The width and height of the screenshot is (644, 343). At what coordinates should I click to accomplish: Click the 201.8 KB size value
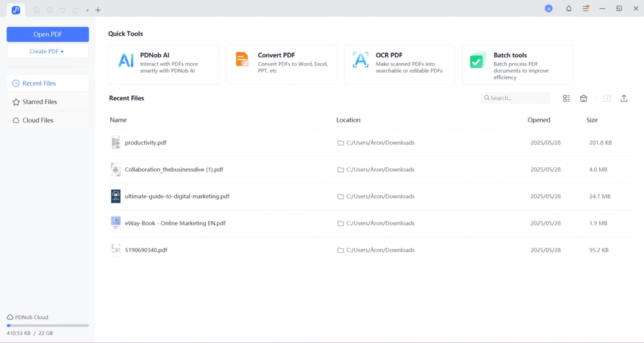600,143
